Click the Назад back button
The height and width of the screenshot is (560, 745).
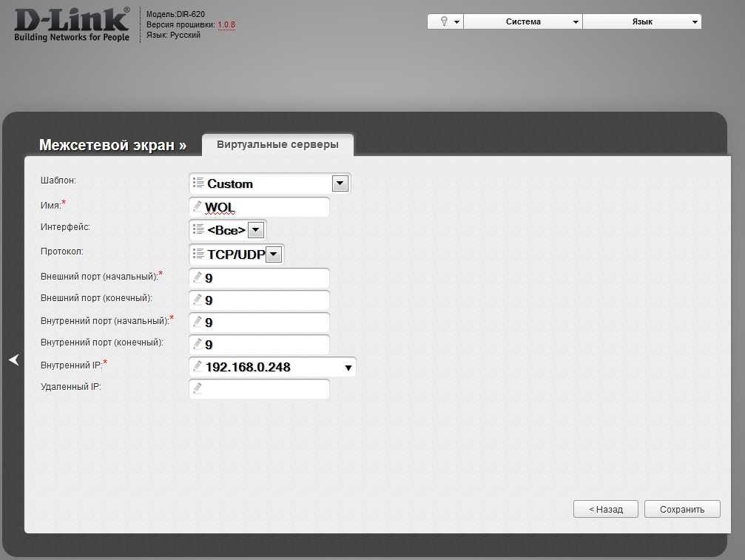click(x=606, y=509)
